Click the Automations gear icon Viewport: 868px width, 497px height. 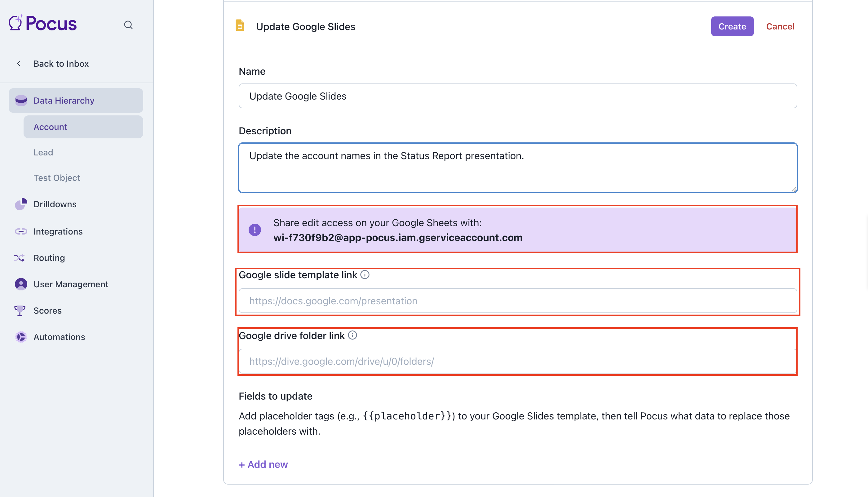click(x=21, y=337)
